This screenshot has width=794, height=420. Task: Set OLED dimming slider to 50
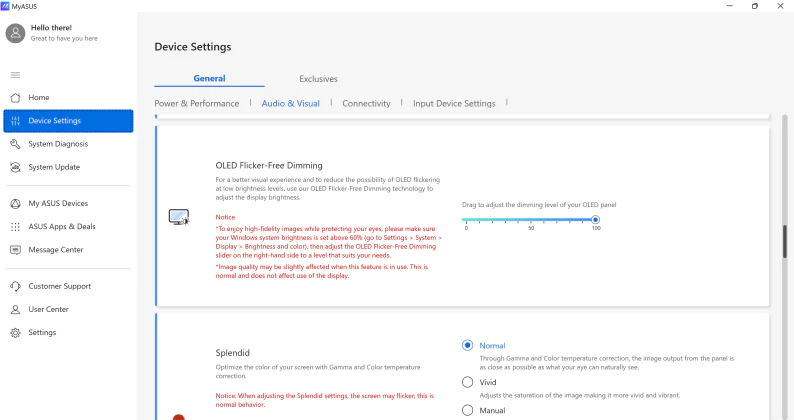click(531, 220)
